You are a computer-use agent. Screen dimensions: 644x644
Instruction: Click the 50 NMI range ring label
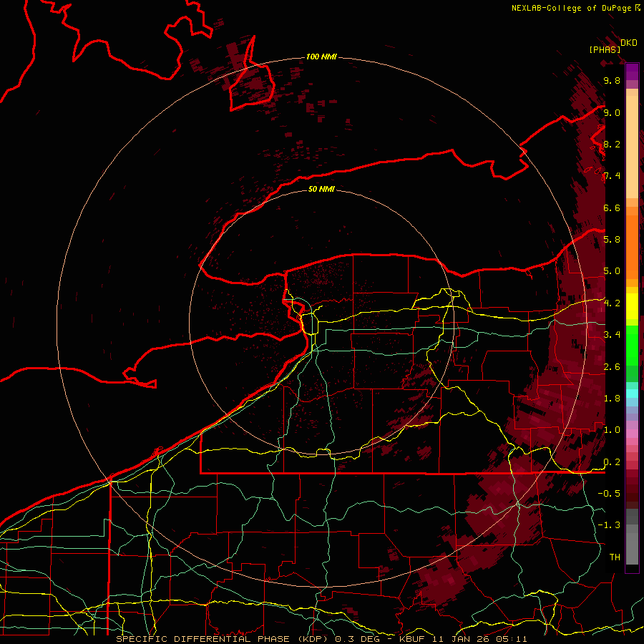click(x=321, y=189)
